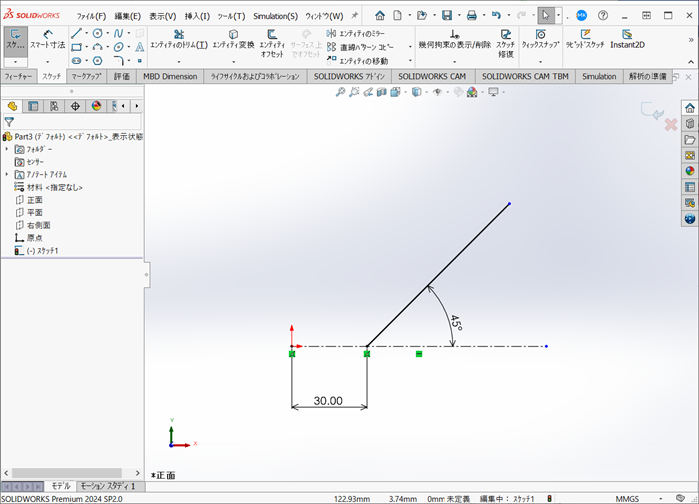
Task: Click エンティティのミラー mirror tool
Action: 356,33
